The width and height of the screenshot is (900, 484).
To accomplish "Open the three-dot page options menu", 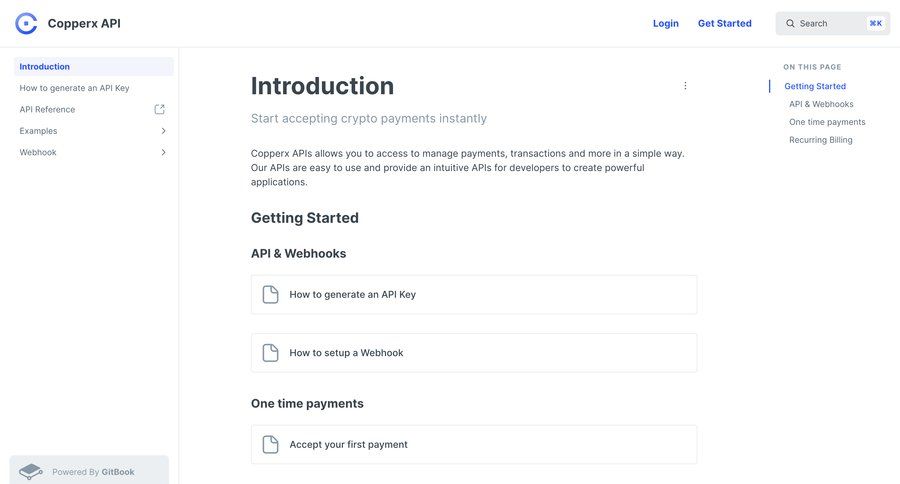I will click(x=685, y=86).
